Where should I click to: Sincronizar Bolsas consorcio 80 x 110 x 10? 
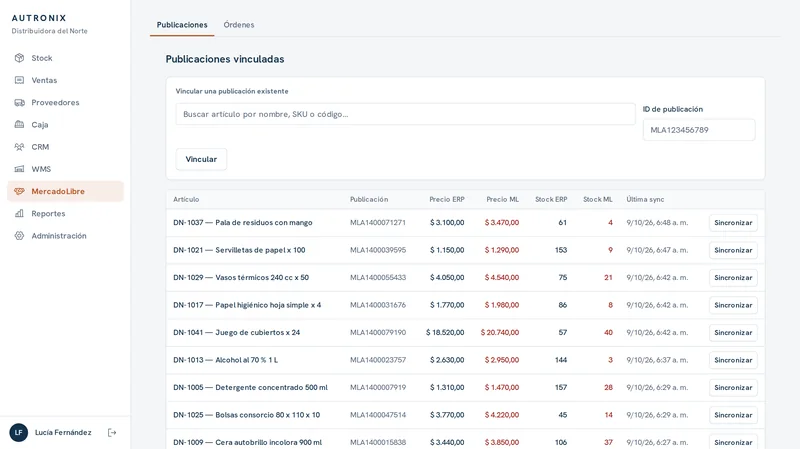point(733,415)
